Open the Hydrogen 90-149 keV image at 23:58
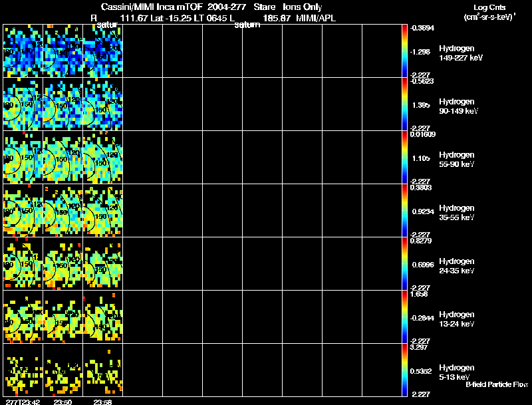 (103, 104)
